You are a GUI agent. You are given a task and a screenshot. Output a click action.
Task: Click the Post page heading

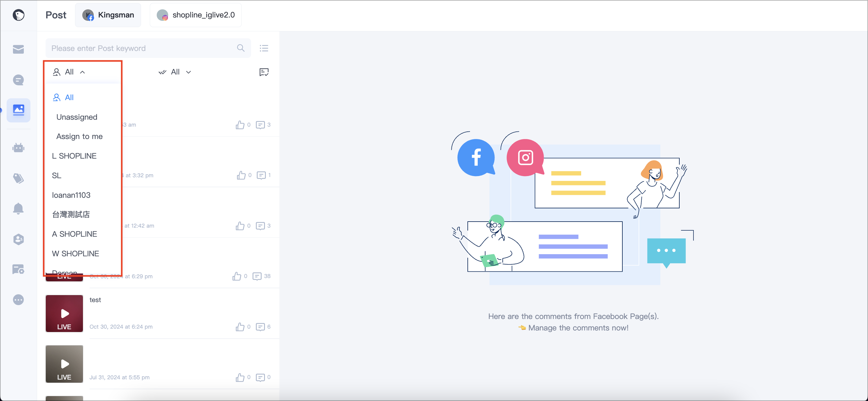coord(56,15)
